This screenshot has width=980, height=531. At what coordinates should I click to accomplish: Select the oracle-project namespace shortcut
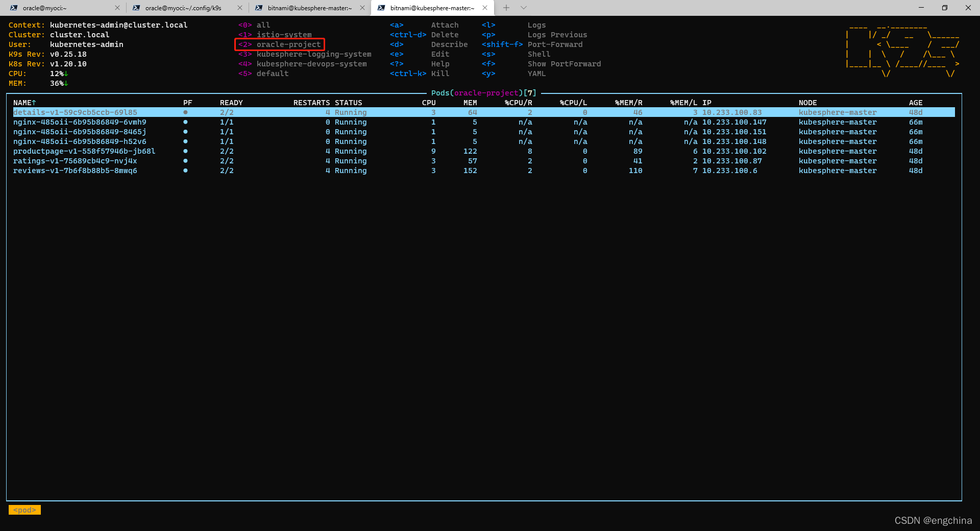click(x=280, y=44)
